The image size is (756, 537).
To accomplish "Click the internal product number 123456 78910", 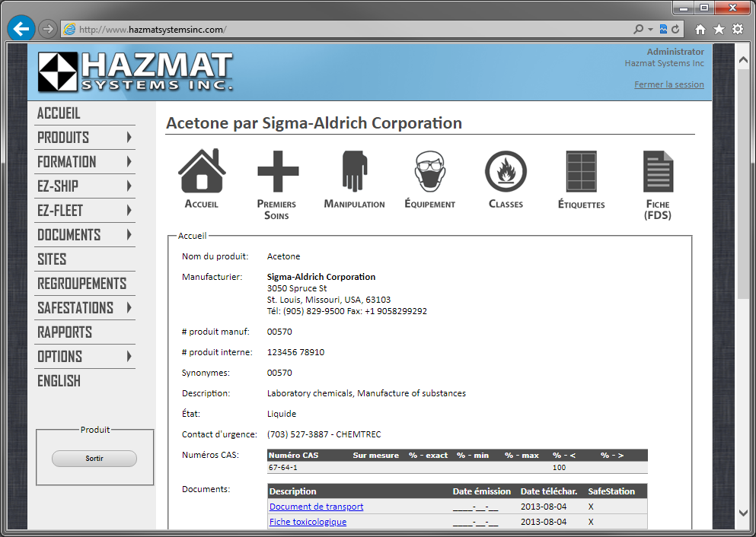I will click(x=295, y=352).
